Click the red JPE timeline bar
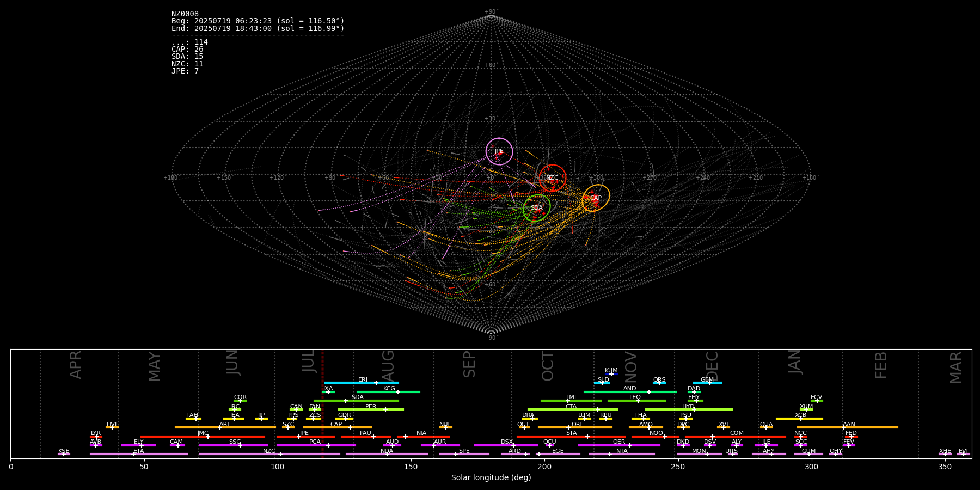Image resolution: width=980 pixels, height=490 pixels. click(x=305, y=436)
